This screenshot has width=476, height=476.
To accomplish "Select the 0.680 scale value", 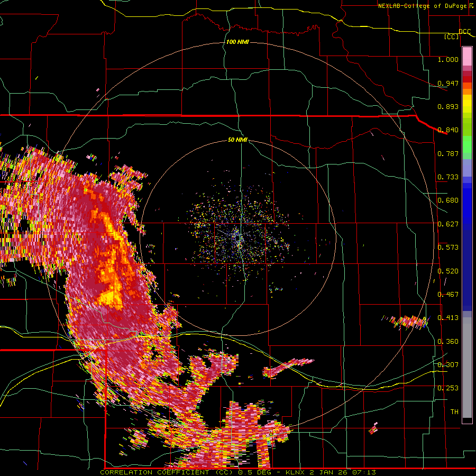I will pos(448,200).
